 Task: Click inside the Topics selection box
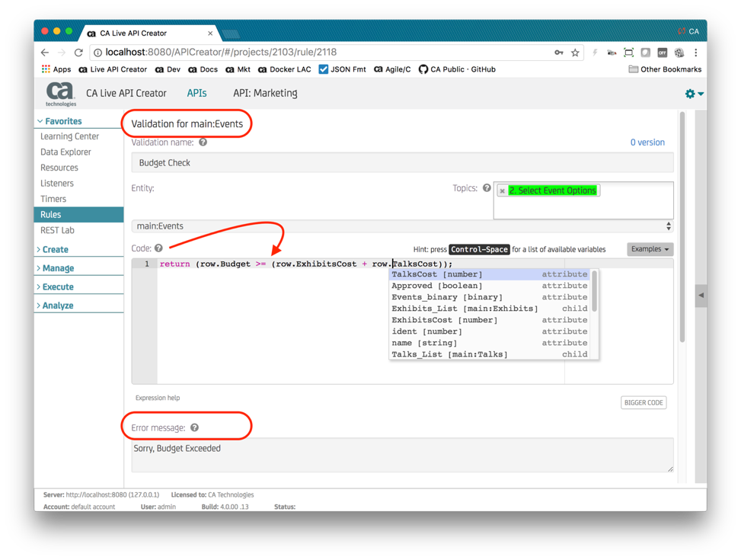point(583,200)
